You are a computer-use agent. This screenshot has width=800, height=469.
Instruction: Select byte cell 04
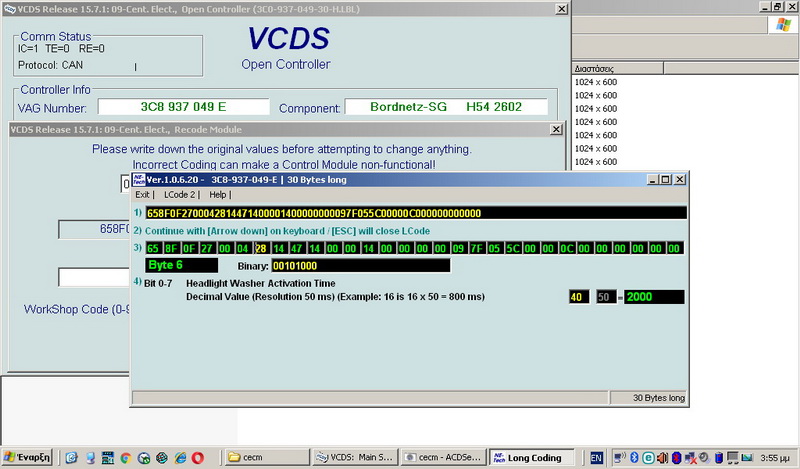[x=242, y=249]
